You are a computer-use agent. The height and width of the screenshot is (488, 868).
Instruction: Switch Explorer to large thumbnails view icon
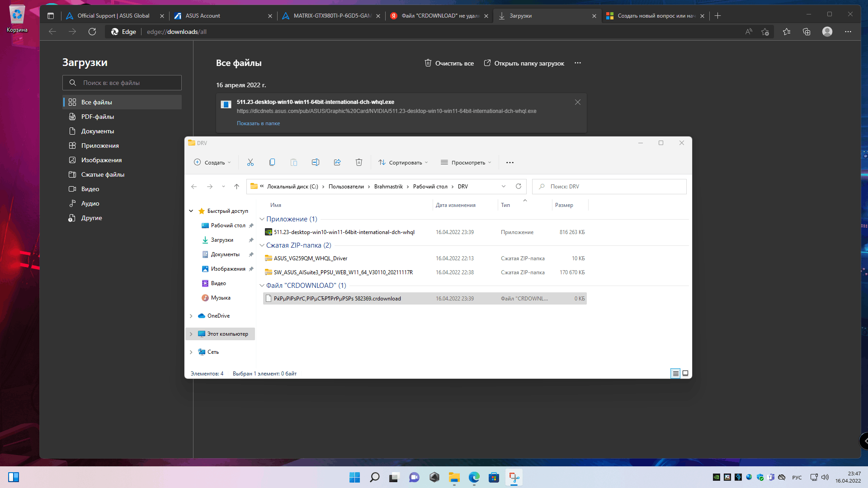(x=685, y=373)
